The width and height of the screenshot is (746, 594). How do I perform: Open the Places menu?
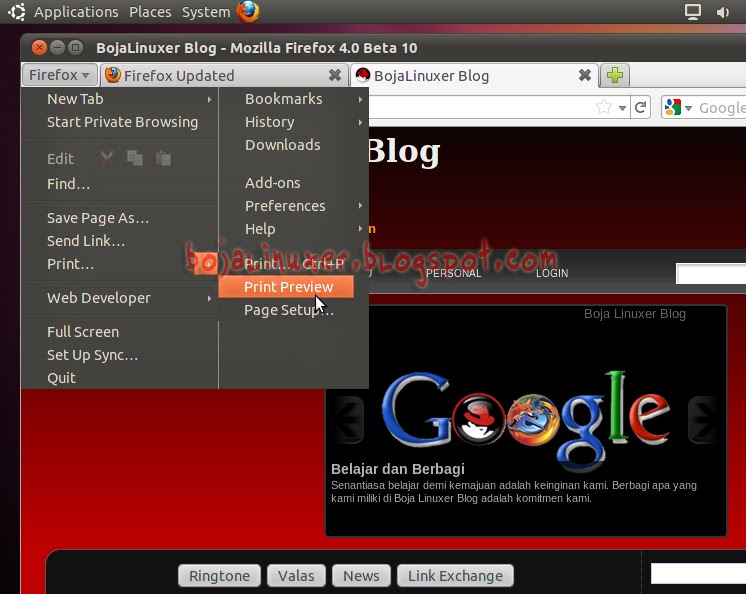tap(150, 11)
